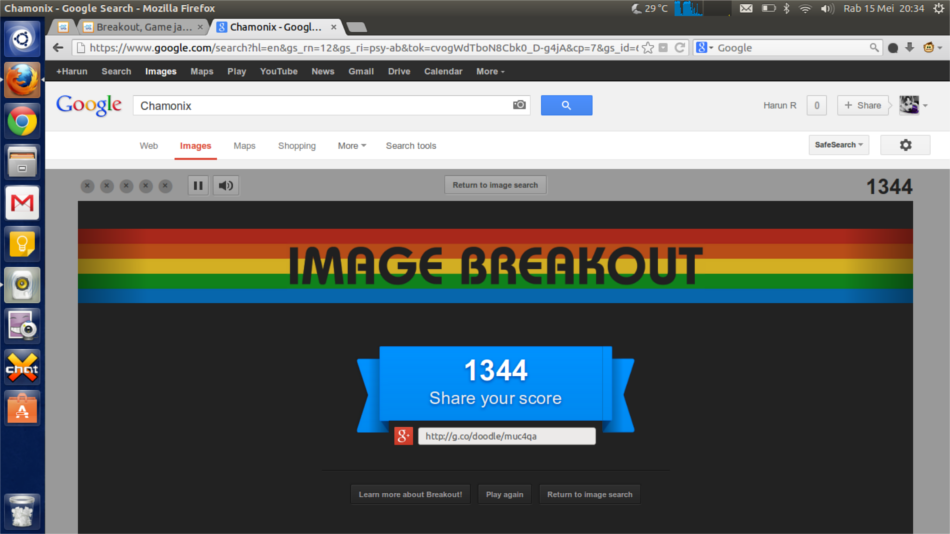Expand the More dropdown in black bar

pyautogui.click(x=490, y=71)
